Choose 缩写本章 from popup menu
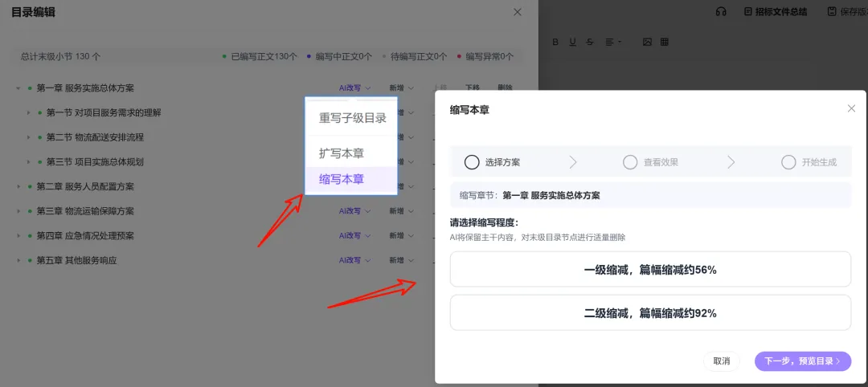Screen dimensions: 868x387 click(x=351, y=179)
